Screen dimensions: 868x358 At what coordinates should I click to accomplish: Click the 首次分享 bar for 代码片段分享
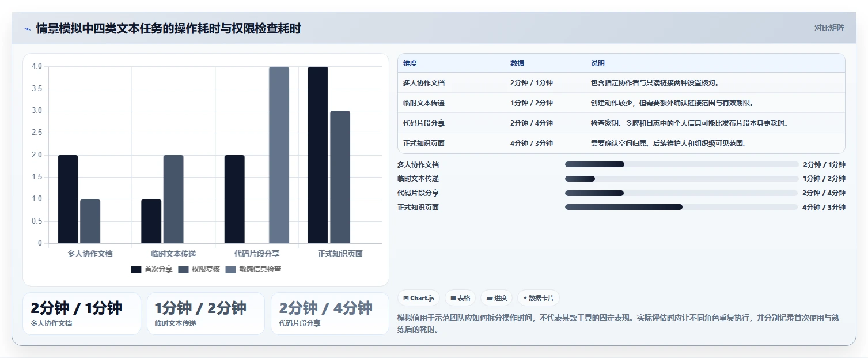(x=234, y=199)
